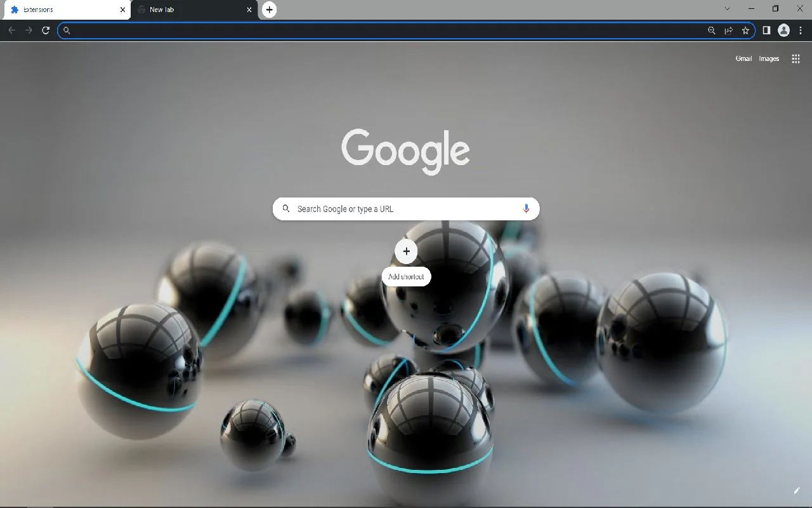Minimize the Chrome window
The image size is (812, 508).
point(752,9)
